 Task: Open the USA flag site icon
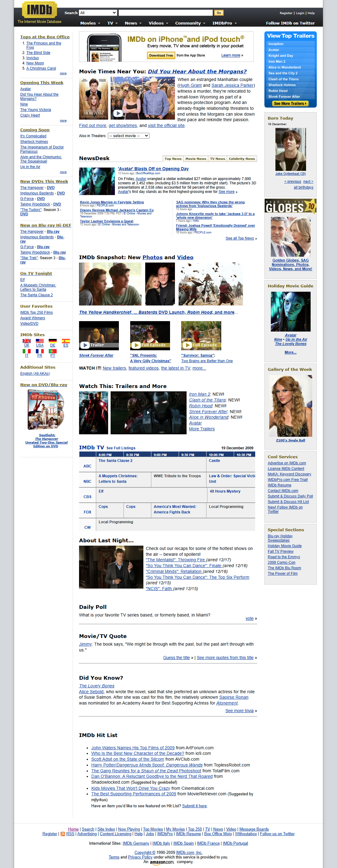(x=40, y=341)
